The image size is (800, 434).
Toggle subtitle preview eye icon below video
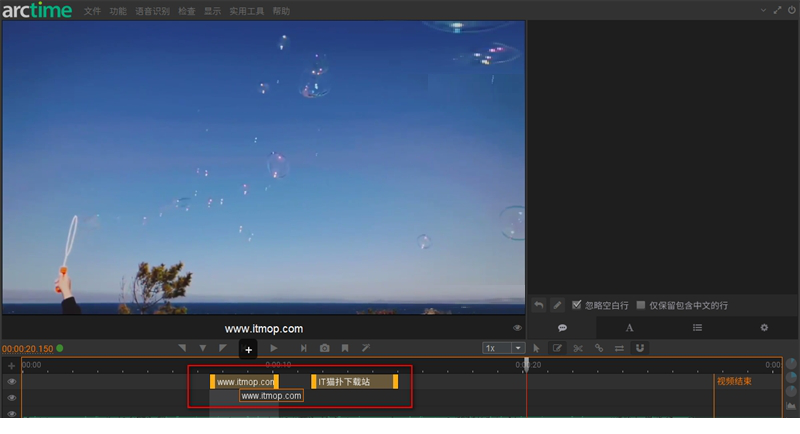517,327
